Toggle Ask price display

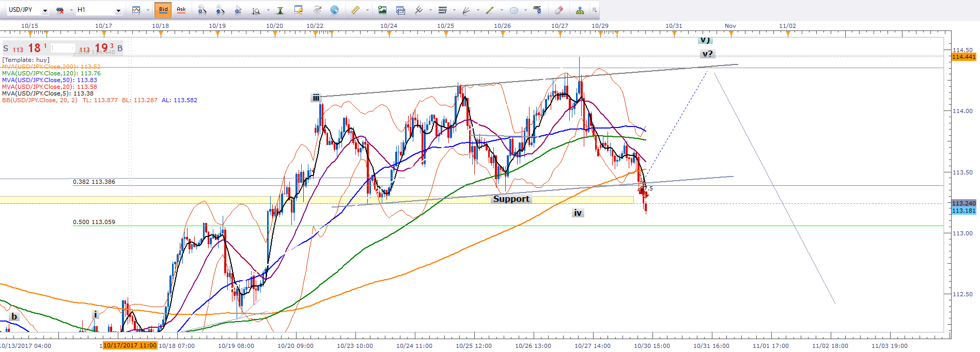click(181, 10)
